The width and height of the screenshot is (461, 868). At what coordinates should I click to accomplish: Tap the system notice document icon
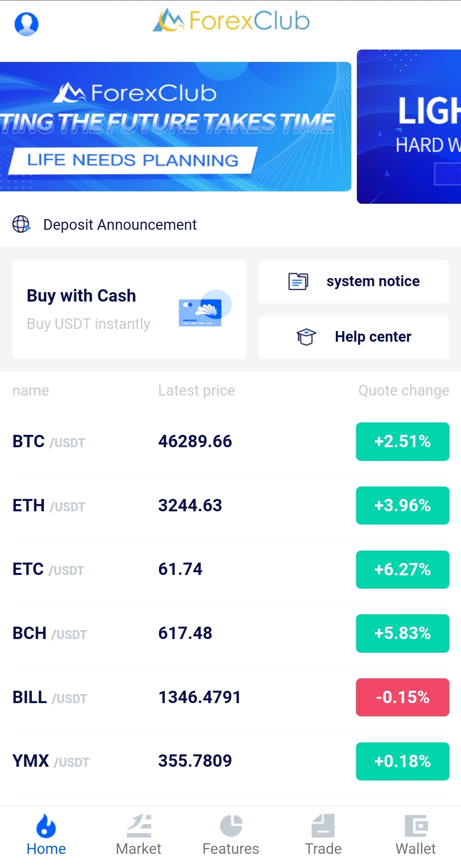[298, 282]
